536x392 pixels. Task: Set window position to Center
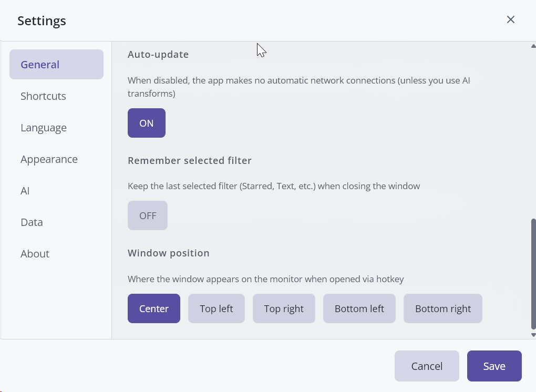point(154,308)
